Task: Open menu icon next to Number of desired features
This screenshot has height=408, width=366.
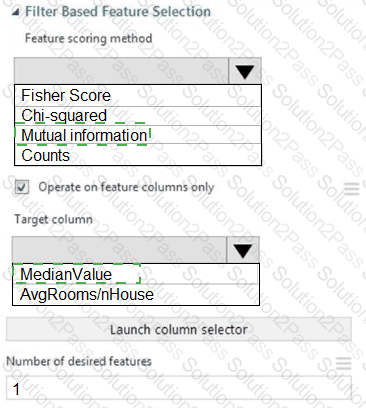Action: (344, 363)
